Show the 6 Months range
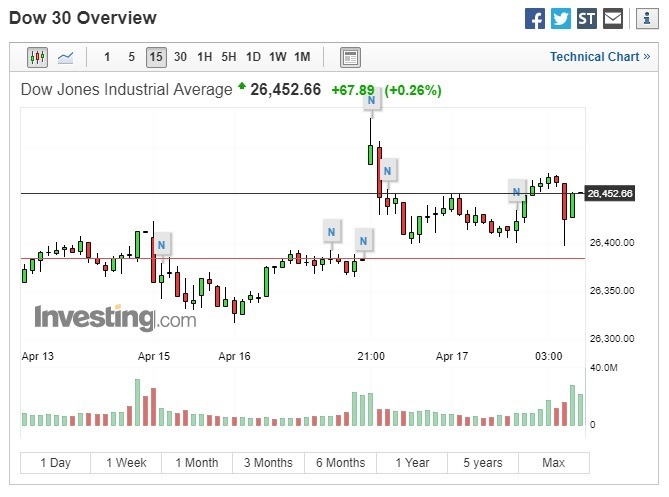This screenshot has height=497, width=669. pyautogui.click(x=340, y=463)
